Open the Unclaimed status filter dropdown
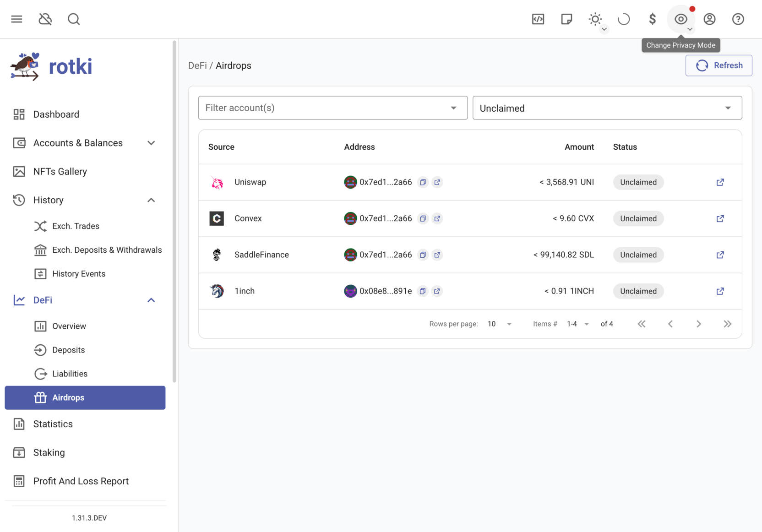This screenshot has height=532, width=762. tap(607, 108)
